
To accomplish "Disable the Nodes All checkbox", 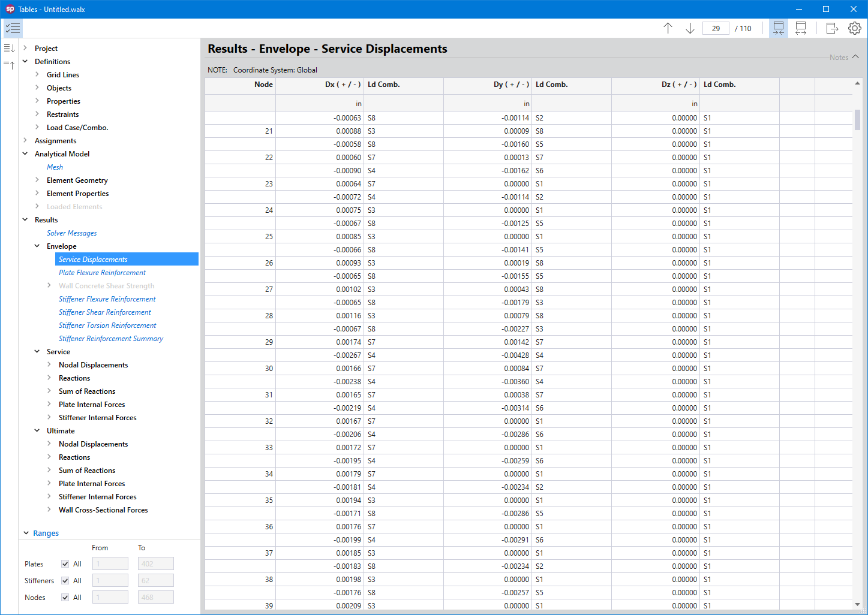I will [x=65, y=598].
